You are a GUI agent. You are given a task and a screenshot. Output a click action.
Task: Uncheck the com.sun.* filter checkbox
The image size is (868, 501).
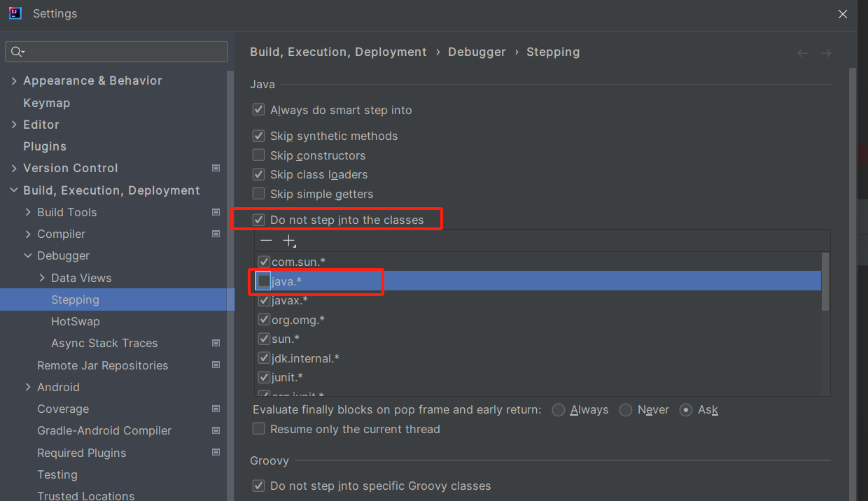264,262
